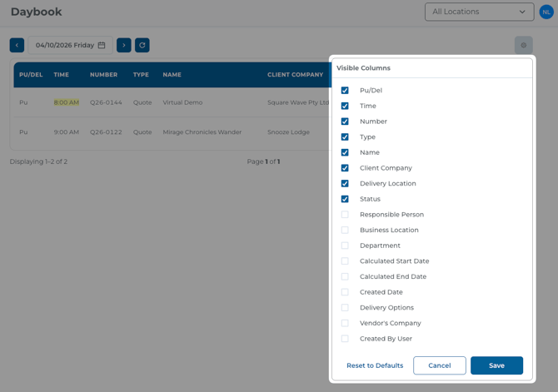Uncheck the Type column checkbox
The image size is (558, 392).
(345, 137)
